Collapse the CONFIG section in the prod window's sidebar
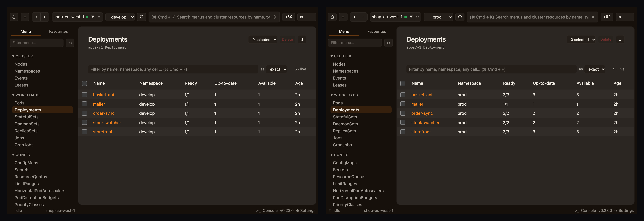Viewport: 644px width, 221px height. pyautogui.click(x=339, y=155)
